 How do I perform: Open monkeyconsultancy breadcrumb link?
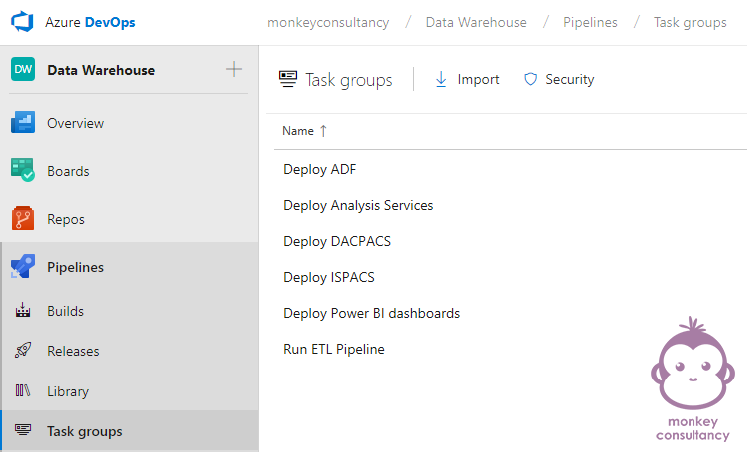[x=328, y=22]
